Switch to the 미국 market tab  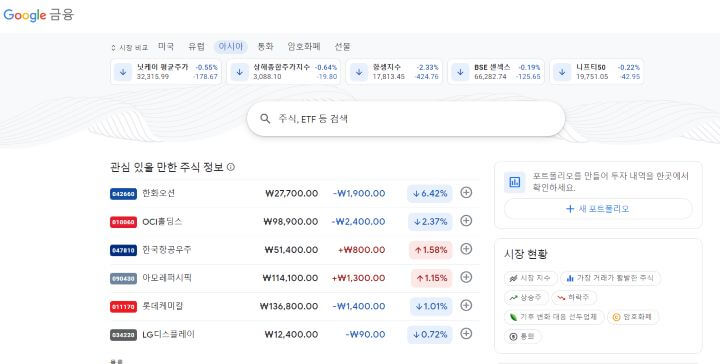pos(166,46)
